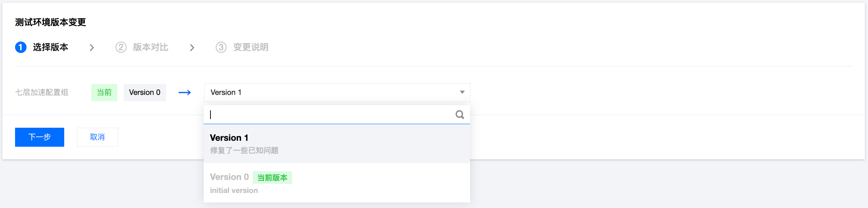Image resolution: width=868 pixels, height=208 pixels.
Task: Click chevron after 版本对比 step
Action: pos(192,48)
